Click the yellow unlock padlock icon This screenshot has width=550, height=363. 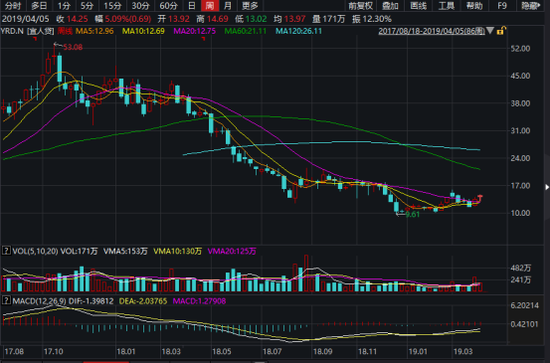pos(501,31)
